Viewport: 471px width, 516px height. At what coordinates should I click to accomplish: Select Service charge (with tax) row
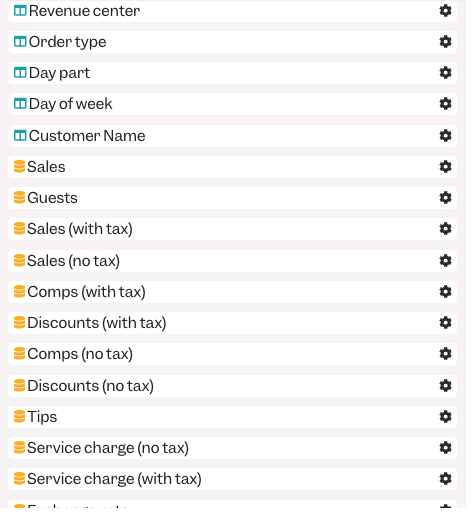[232, 479]
